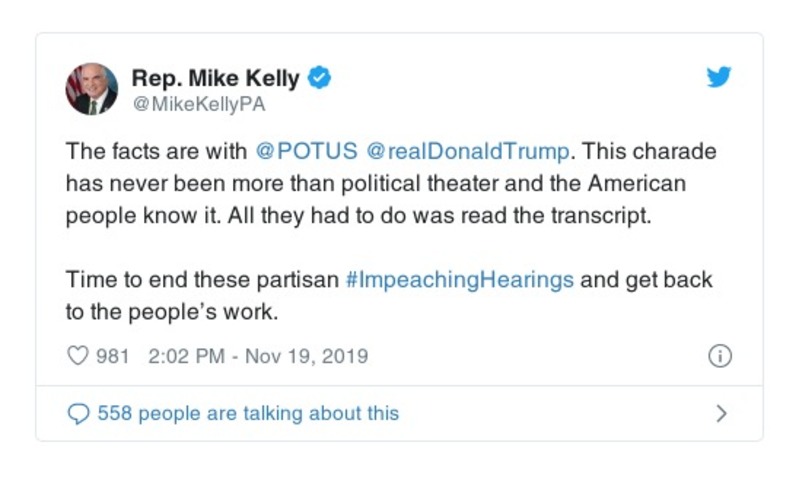Open the 2:02 PM - Nov 19, 2019 timestamp

tap(258, 357)
